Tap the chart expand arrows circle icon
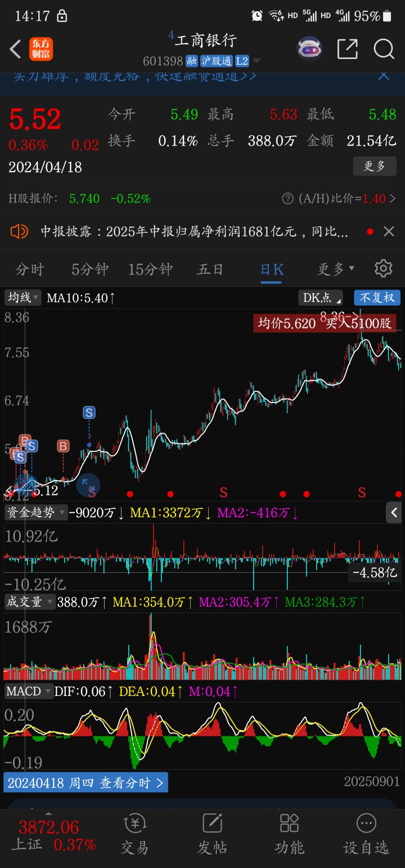 [88, 485]
